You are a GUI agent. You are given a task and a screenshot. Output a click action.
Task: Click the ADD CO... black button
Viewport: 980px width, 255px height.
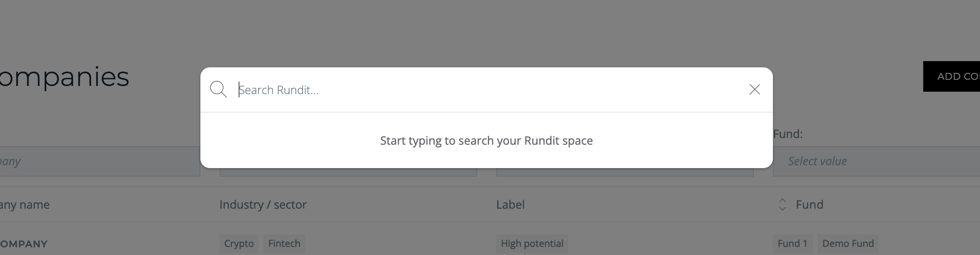(951, 76)
